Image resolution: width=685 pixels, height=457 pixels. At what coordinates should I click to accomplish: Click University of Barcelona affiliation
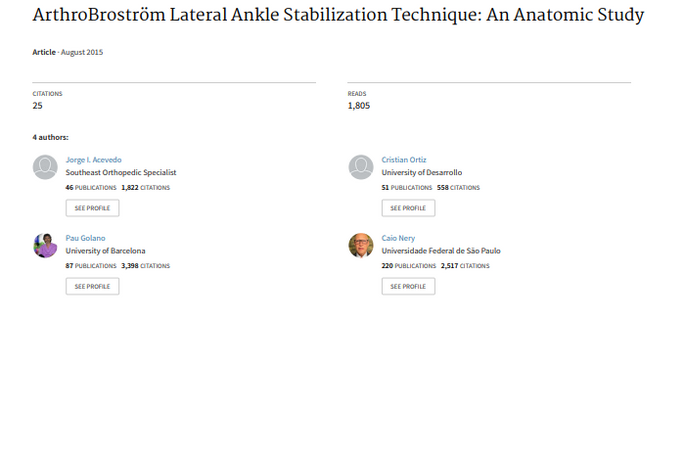pyautogui.click(x=105, y=251)
